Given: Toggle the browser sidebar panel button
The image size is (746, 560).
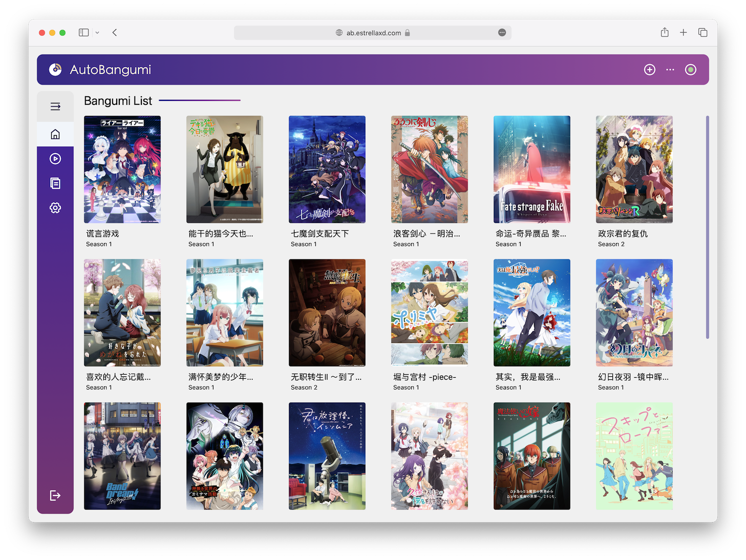Looking at the screenshot, I should 83,32.
